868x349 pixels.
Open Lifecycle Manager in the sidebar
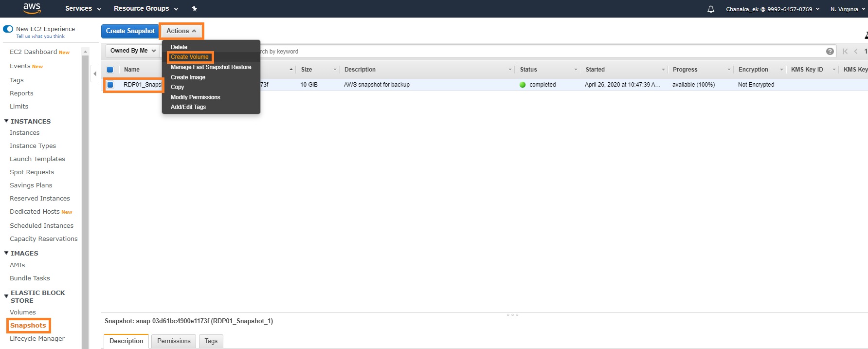(37, 338)
